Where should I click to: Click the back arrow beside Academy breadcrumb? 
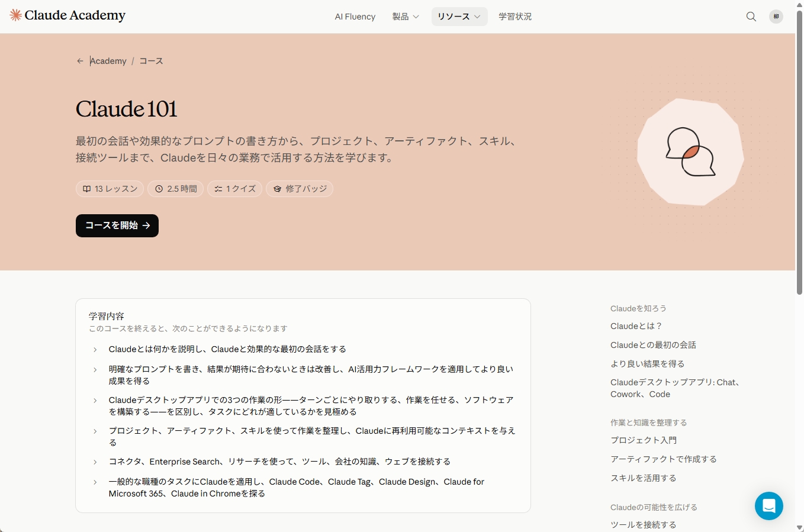(x=80, y=61)
